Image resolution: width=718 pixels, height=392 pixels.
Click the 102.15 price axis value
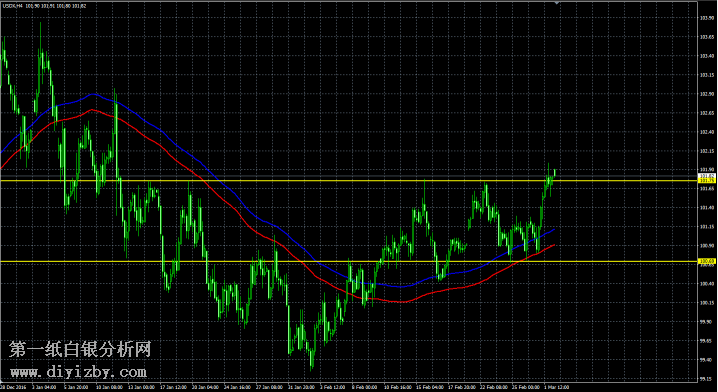[x=707, y=151]
